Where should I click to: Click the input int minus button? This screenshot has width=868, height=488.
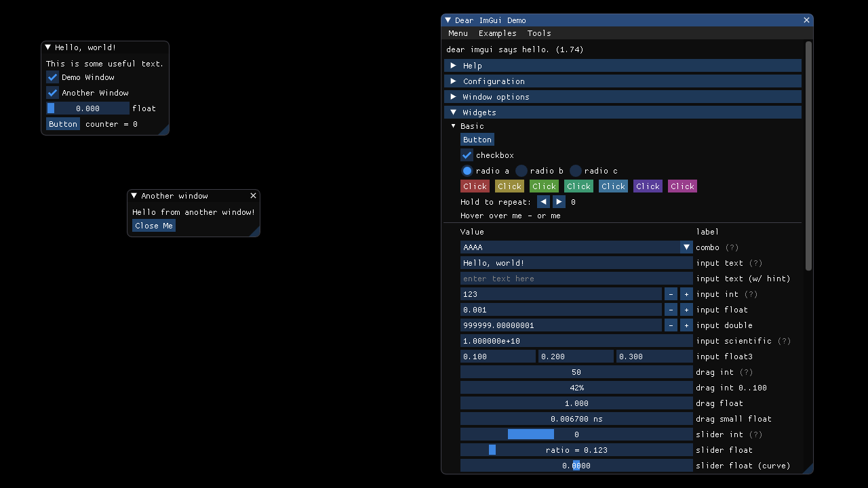coord(671,294)
